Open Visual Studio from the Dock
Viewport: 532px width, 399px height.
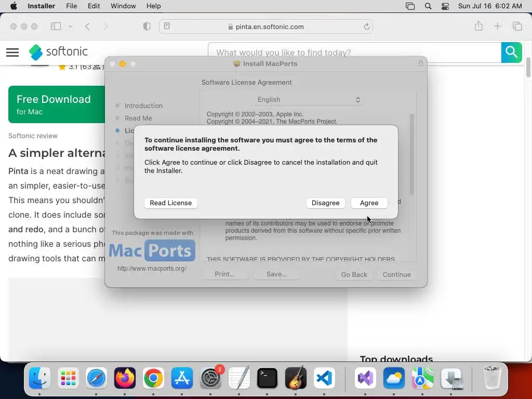click(365, 378)
